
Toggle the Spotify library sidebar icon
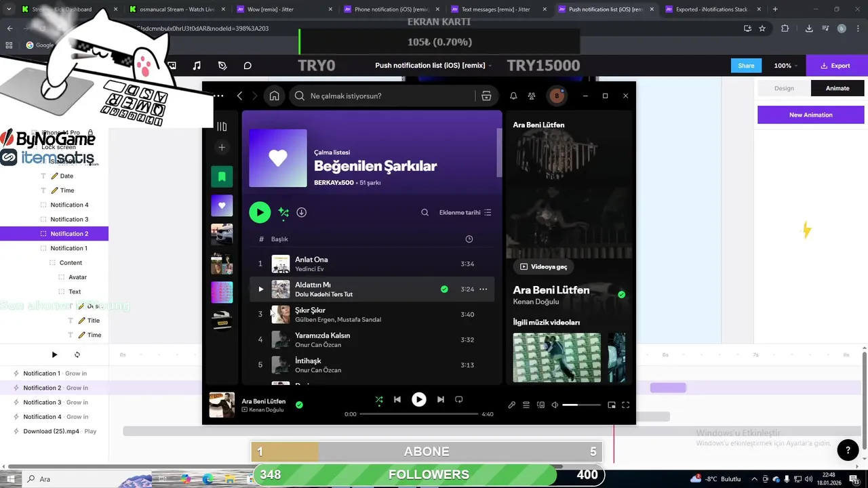point(222,126)
